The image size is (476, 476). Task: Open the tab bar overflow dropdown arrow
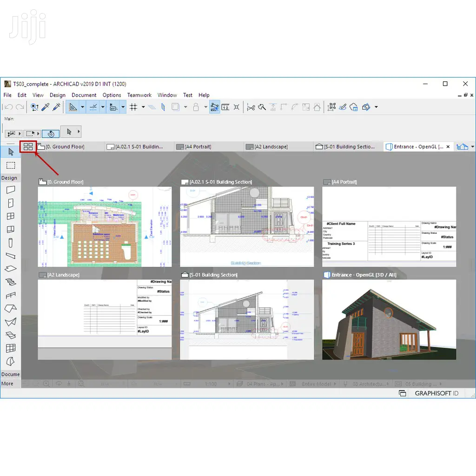[x=472, y=146]
